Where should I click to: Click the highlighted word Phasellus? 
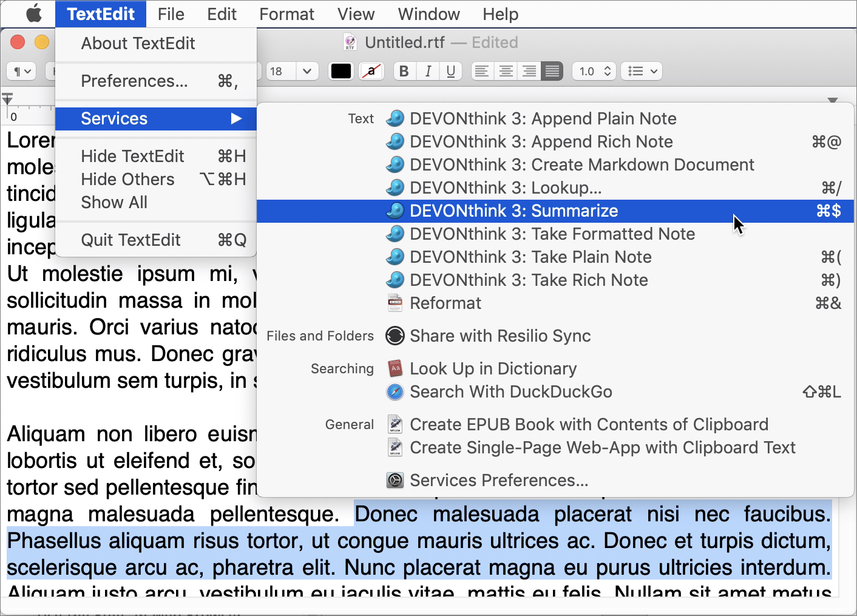coord(54,541)
